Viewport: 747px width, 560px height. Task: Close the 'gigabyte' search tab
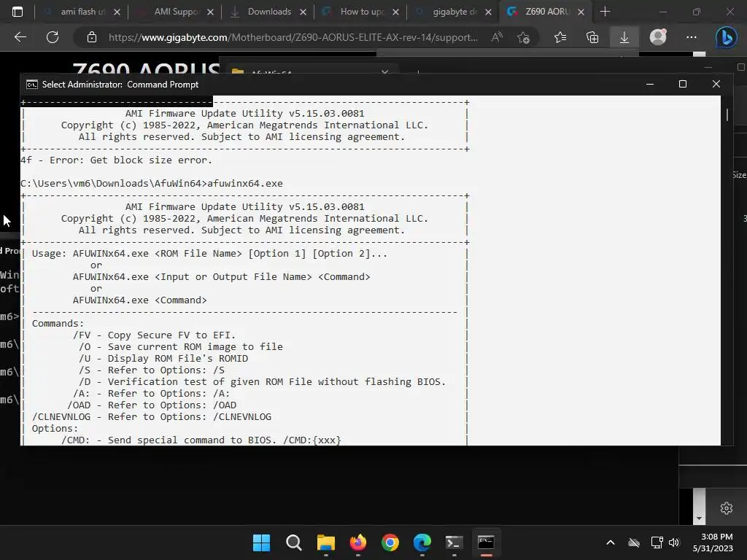pos(488,12)
